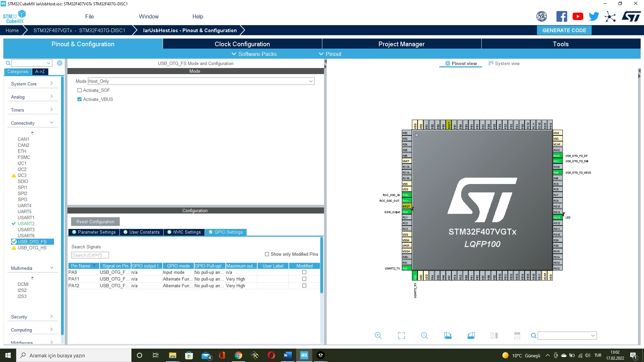Toggle Show only Modified Pins

[267, 254]
